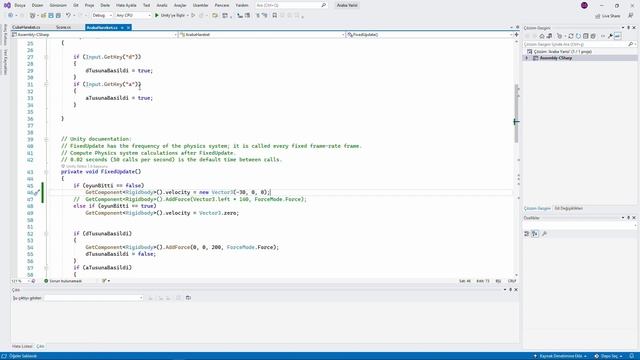This screenshot has height=360, width=640.
Task: Open the Pencere menu
Action: (x=222, y=5)
